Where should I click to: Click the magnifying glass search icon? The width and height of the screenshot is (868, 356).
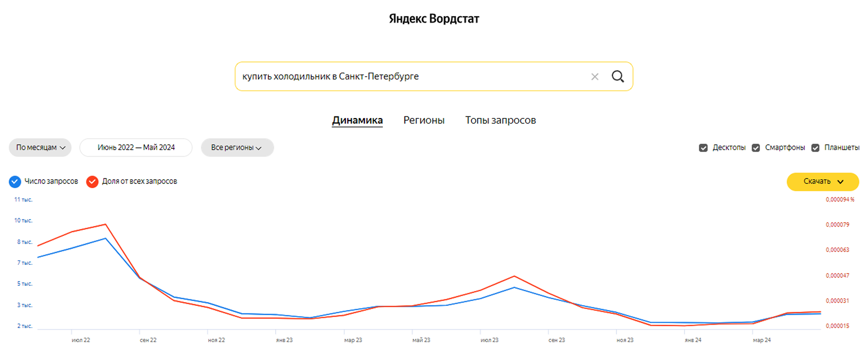(618, 77)
